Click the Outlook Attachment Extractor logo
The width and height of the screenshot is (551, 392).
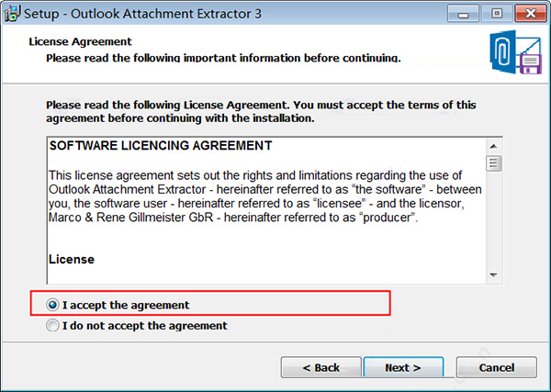515,52
